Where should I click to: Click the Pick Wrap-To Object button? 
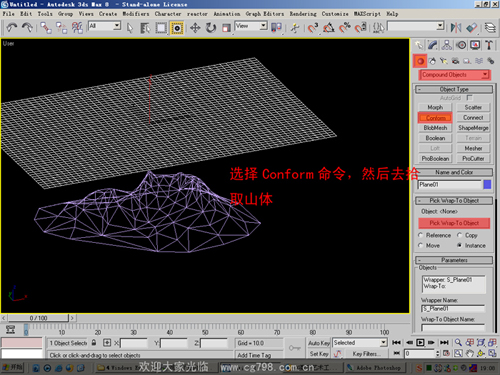tap(454, 223)
